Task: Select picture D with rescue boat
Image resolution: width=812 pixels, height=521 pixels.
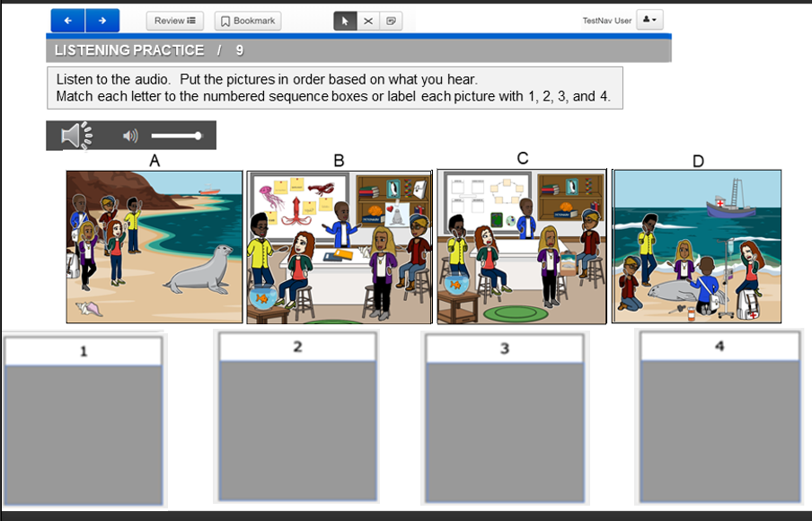Action: point(696,246)
